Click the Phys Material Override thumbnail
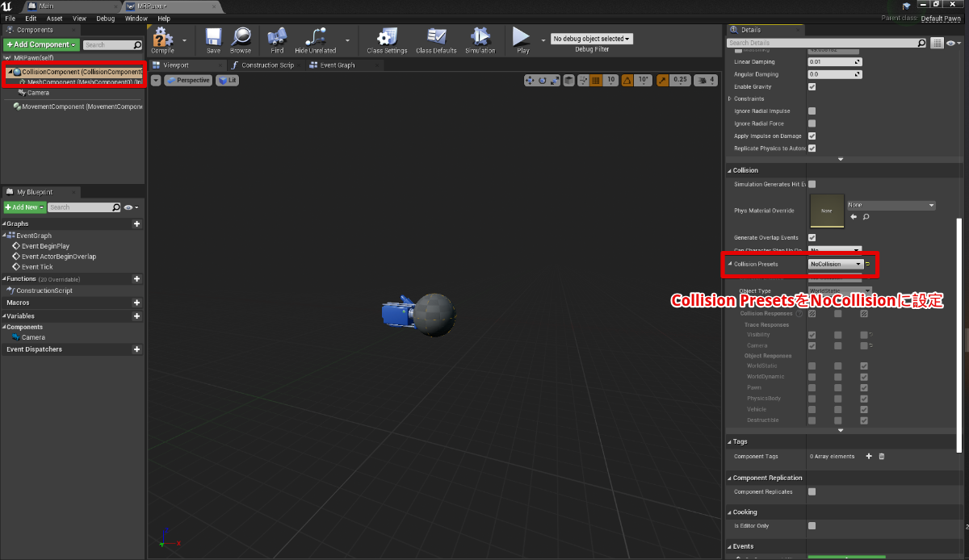 (x=826, y=210)
